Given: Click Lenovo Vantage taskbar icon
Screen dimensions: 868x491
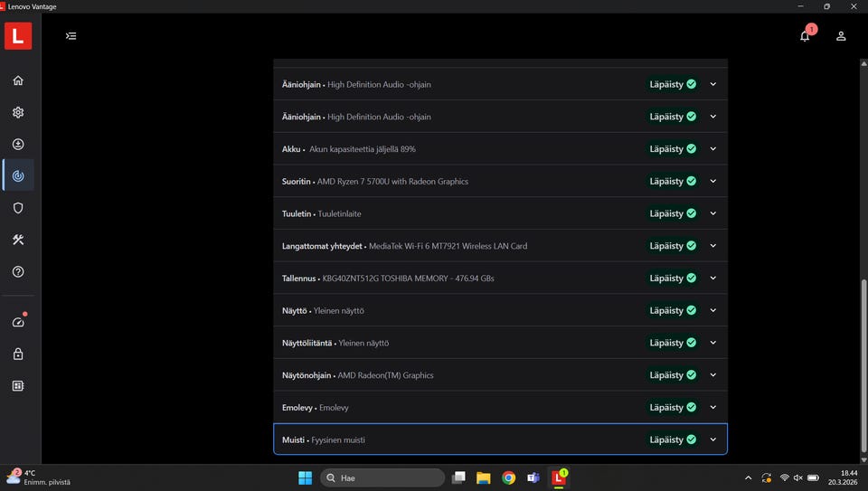Looking at the screenshot, I should click(559, 477).
